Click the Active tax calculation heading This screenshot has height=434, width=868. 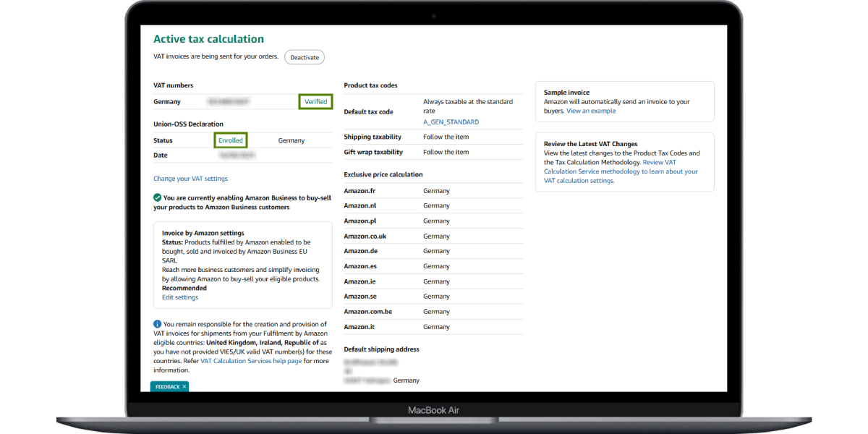[x=208, y=39]
